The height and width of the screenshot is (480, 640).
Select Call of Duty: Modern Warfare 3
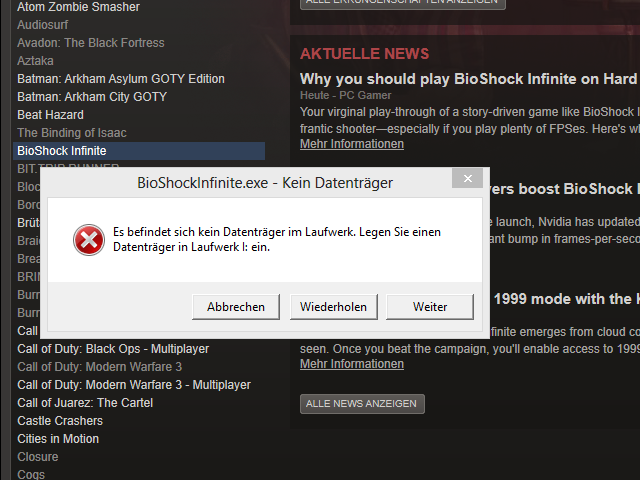pos(100,367)
